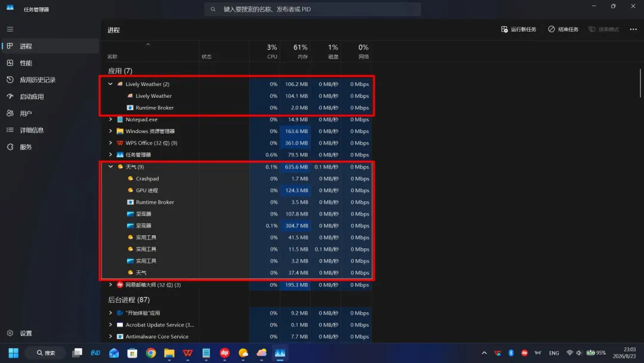
Task: Select Runtime Broker under 天气
Action: point(237,202)
